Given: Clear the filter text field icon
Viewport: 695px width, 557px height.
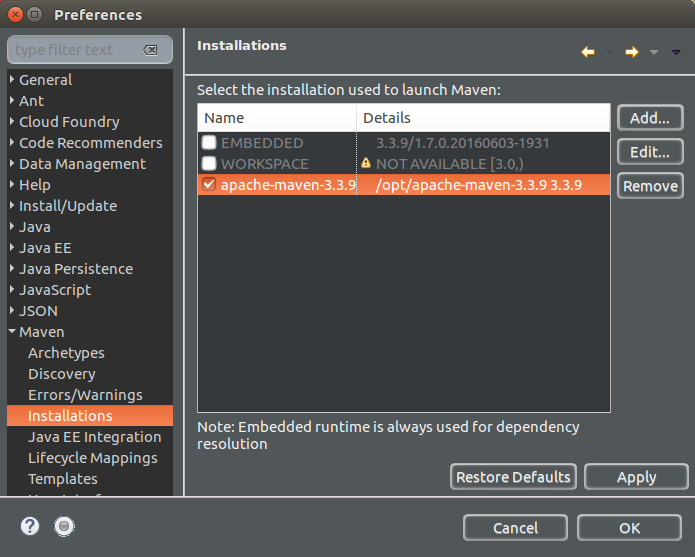Looking at the screenshot, I should [150, 50].
